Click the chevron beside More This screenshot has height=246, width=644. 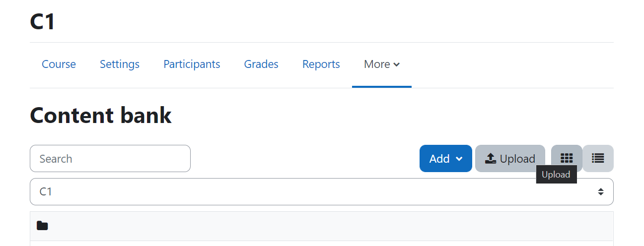[396, 65]
